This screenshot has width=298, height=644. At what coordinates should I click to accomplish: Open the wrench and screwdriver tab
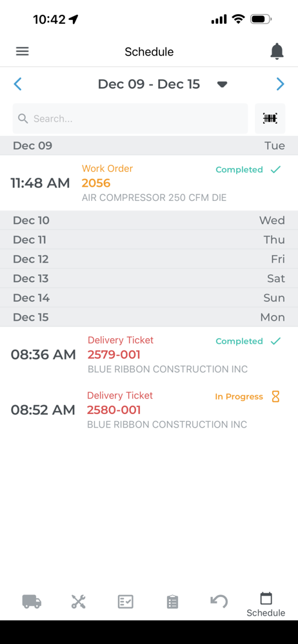click(78, 601)
